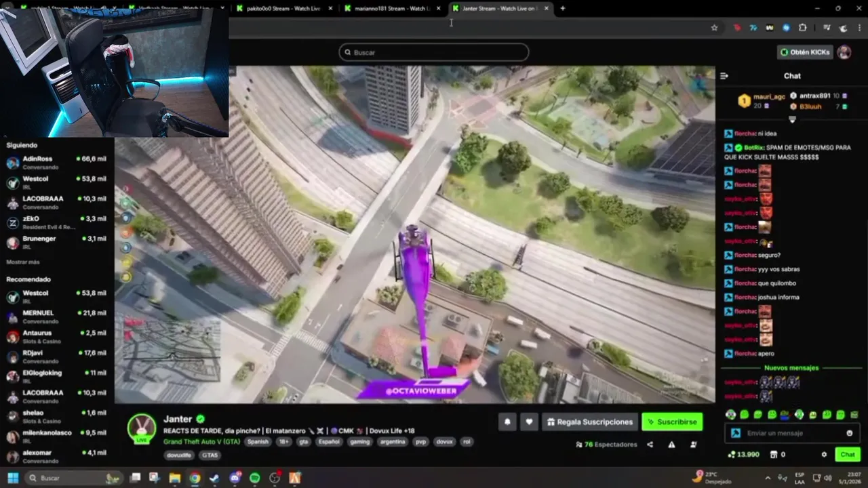Select the dovuxlife tag
Viewport: 868px width, 488px height.
point(179,455)
